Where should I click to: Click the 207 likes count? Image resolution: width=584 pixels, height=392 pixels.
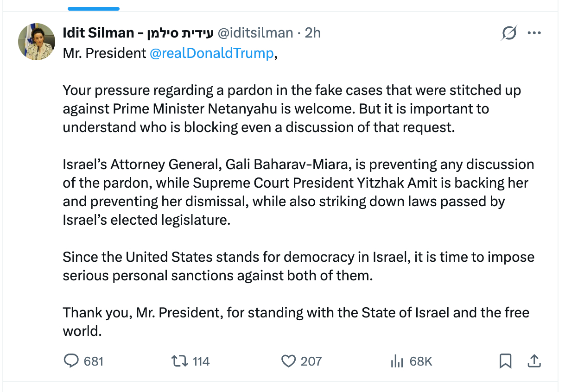click(311, 361)
